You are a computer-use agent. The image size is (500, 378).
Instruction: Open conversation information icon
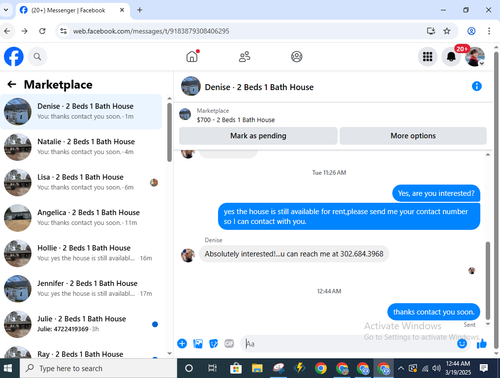click(477, 86)
